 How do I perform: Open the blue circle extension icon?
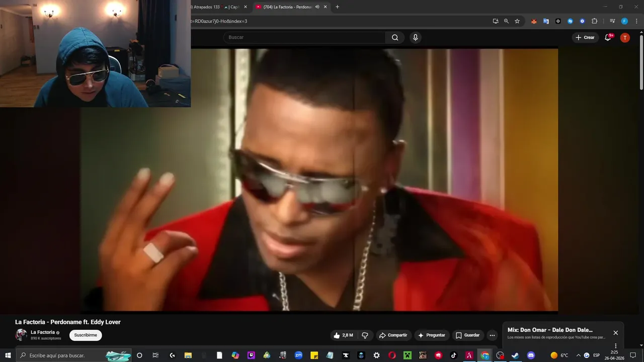[x=582, y=21]
